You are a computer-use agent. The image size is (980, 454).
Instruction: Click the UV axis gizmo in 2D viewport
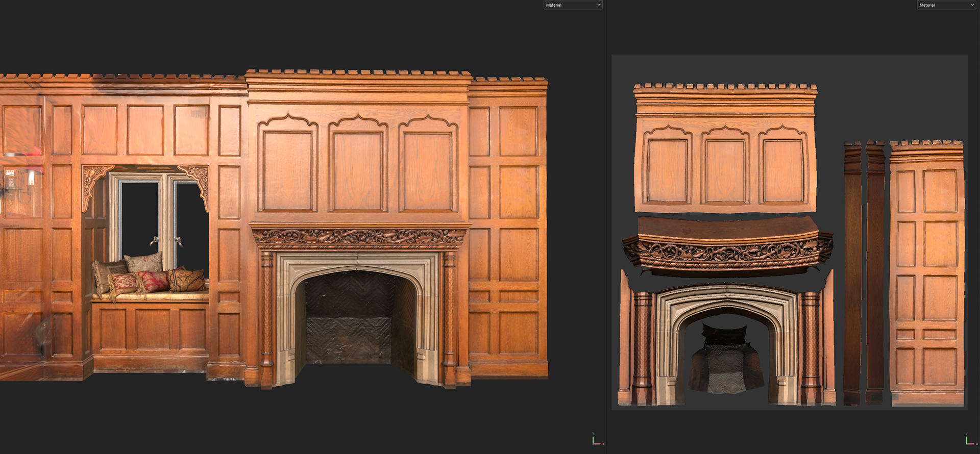pos(971,439)
